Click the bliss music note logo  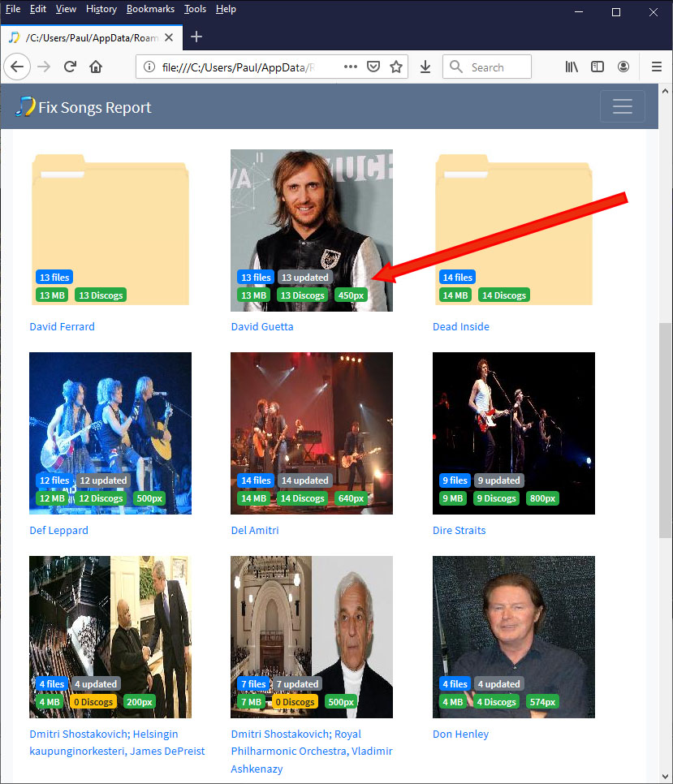(25, 106)
